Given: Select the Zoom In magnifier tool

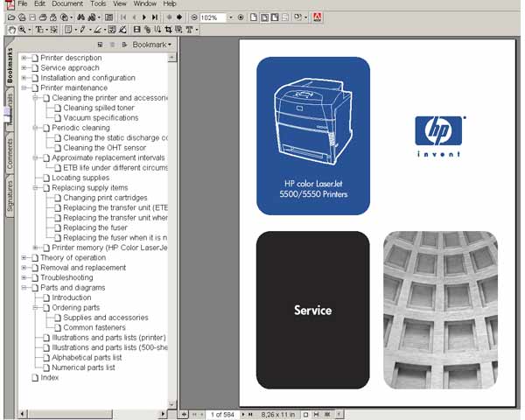Looking at the screenshot, I should click(22, 30).
